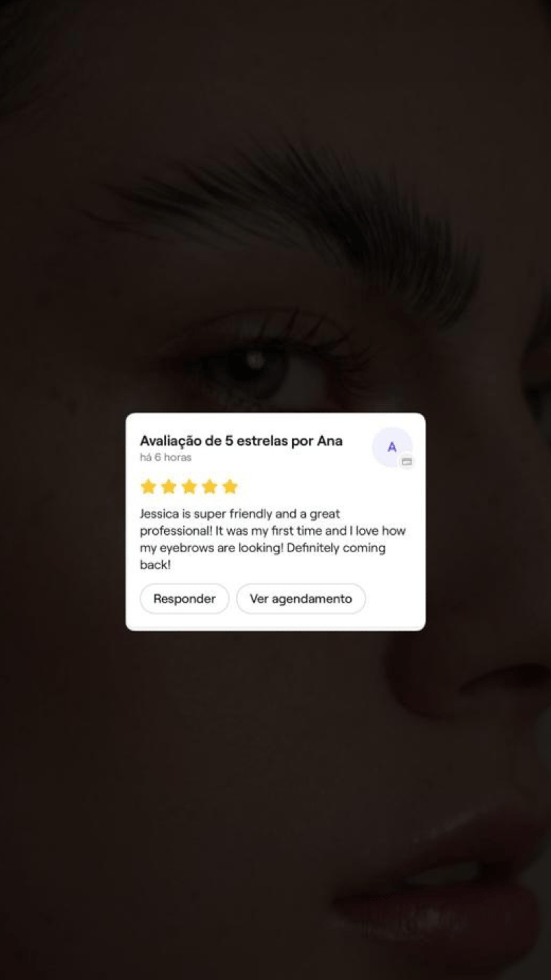The height and width of the screenshot is (980, 551).
Task: Select the third yellow star
Action: (x=189, y=487)
